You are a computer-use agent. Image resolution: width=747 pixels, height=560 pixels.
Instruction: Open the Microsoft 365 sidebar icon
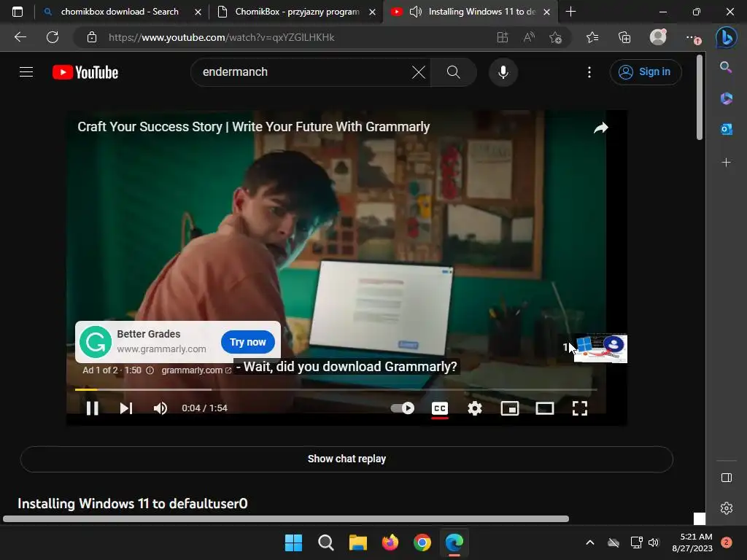[726, 98]
